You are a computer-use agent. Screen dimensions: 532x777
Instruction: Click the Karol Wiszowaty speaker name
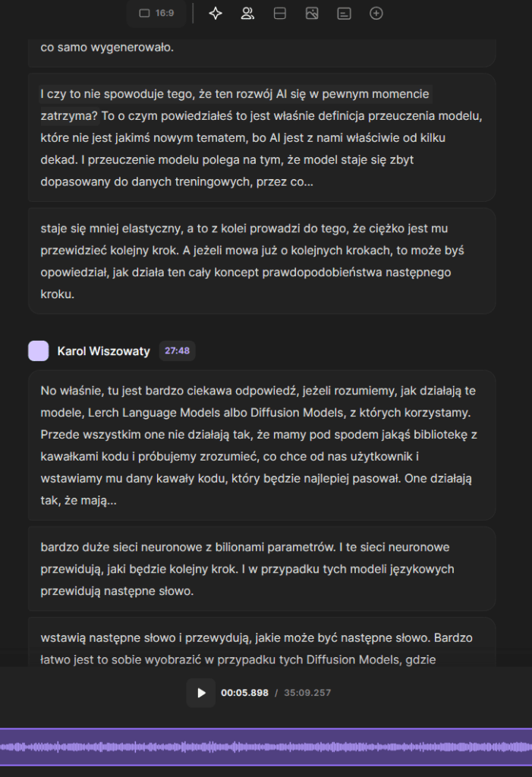pos(103,351)
